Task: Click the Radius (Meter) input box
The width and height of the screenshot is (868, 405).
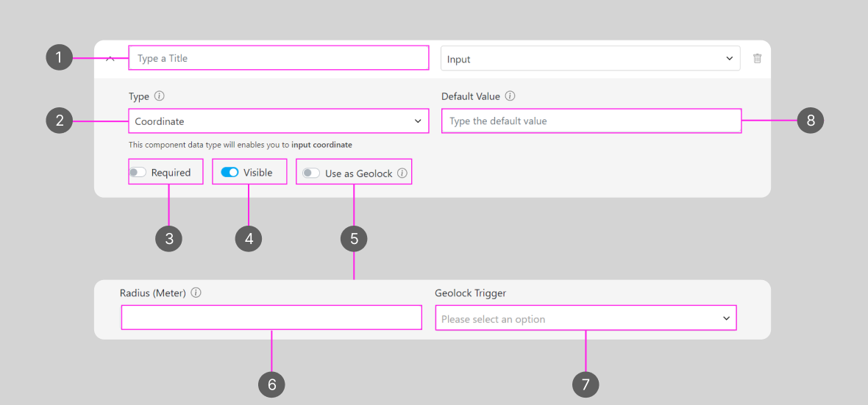Action: point(271,318)
